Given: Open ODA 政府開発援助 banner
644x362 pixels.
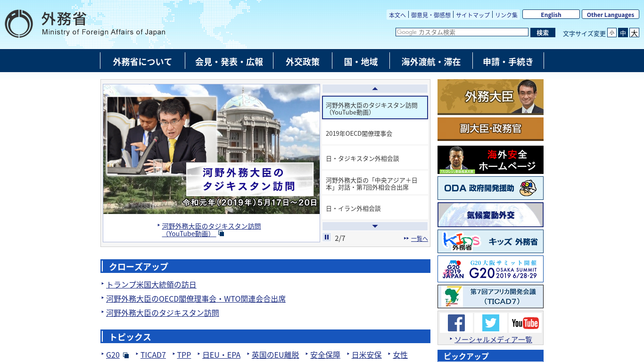Looking at the screenshot, I should [x=490, y=188].
